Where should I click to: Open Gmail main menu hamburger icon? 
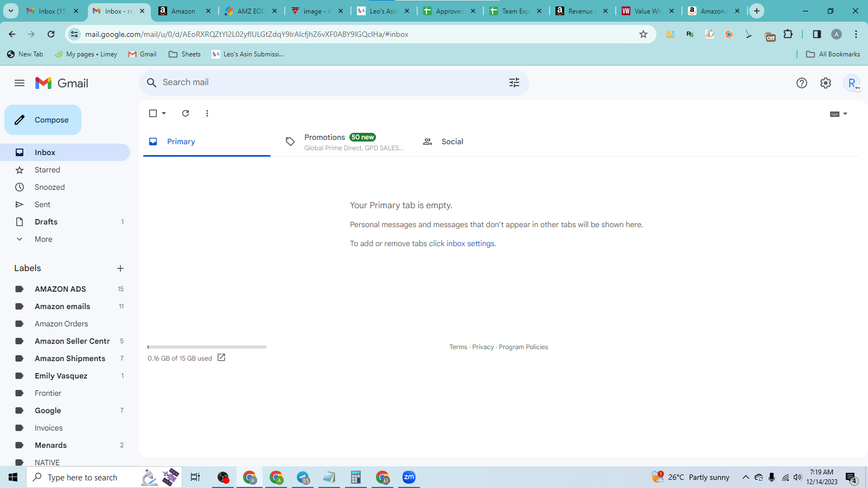tap(20, 83)
